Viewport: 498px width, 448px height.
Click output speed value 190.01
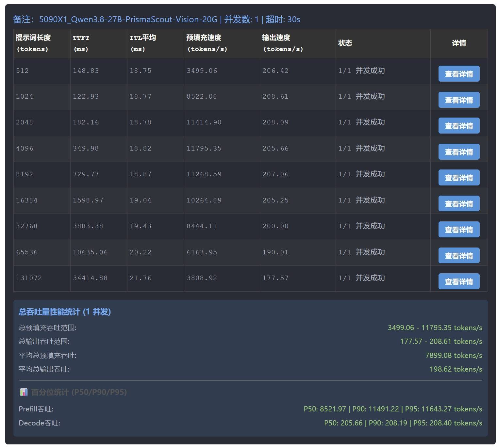click(275, 252)
